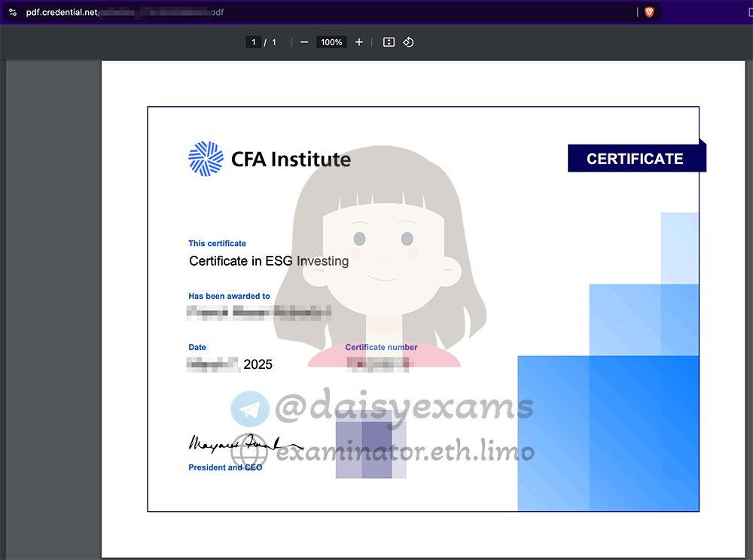The width and height of the screenshot is (753, 560).
Task: Click the purple square badge on certificate
Action: tap(370, 444)
